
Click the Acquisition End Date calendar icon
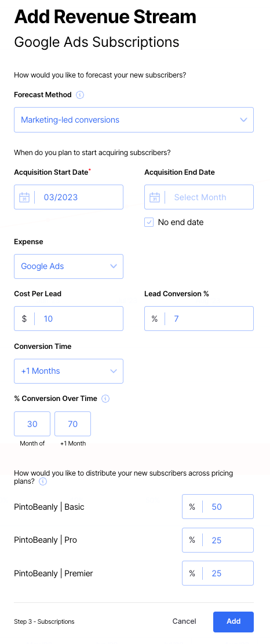(x=155, y=197)
